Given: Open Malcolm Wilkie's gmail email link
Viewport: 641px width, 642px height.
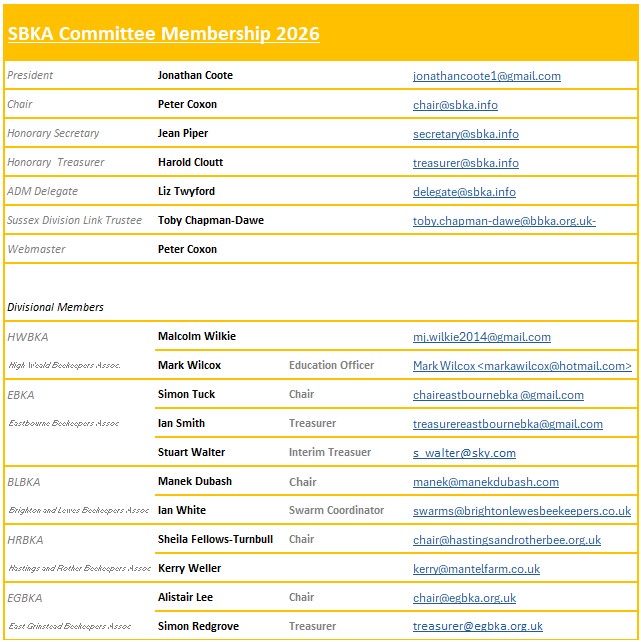Looking at the screenshot, I should pos(481,337).
